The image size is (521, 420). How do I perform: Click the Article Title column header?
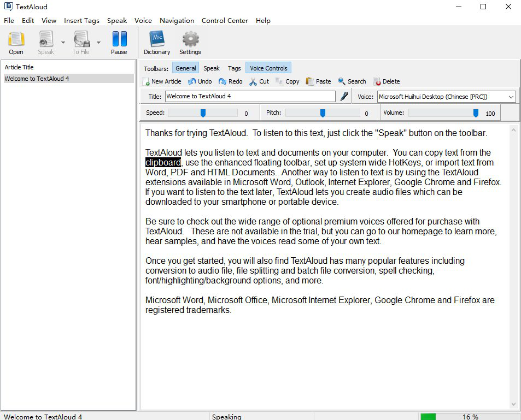[x=19, y=67]
